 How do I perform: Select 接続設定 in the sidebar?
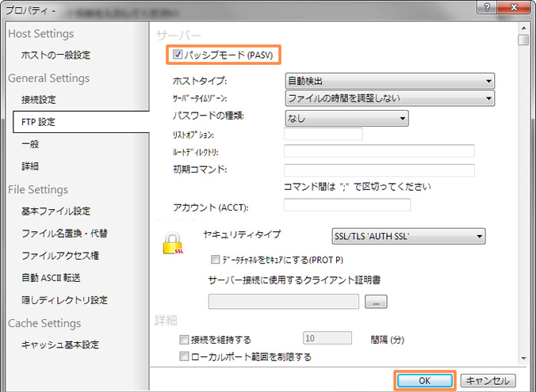pyautogui.click(x=38, y=100)
